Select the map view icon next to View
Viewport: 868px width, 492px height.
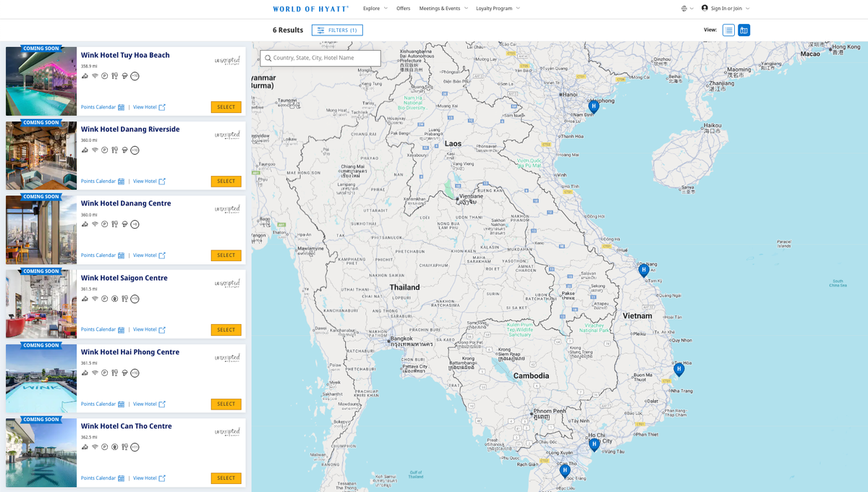744,30
